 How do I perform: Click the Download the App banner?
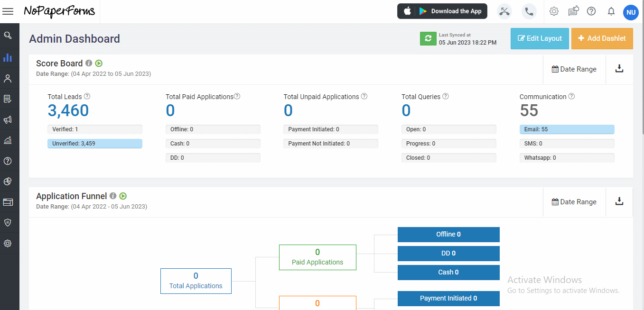(442, 11)
